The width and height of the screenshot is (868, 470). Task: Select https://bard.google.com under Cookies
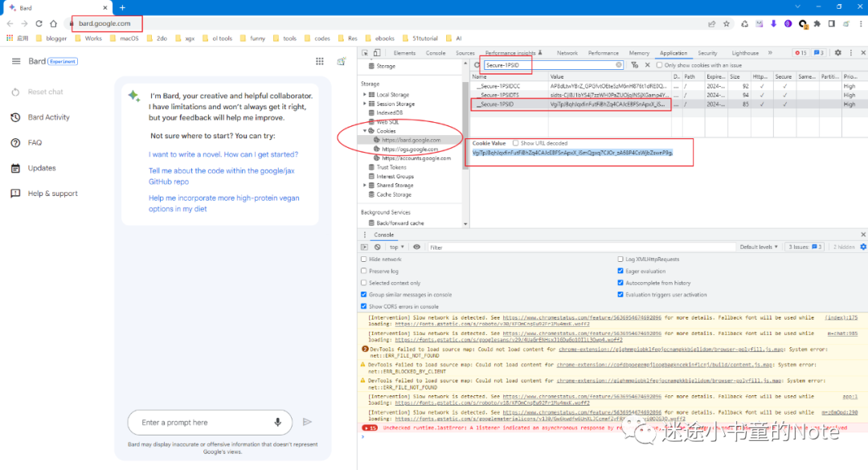click(411, 140)
